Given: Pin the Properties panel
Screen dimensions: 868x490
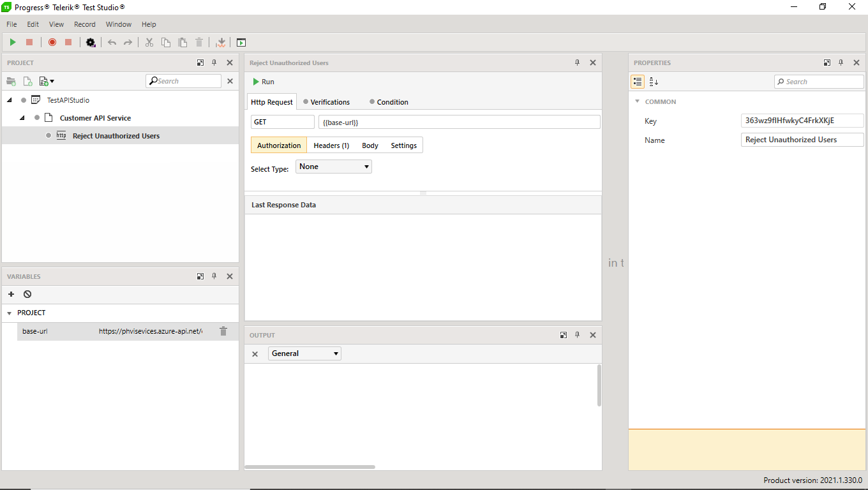Looking at the screenshot, I should 841,63.
